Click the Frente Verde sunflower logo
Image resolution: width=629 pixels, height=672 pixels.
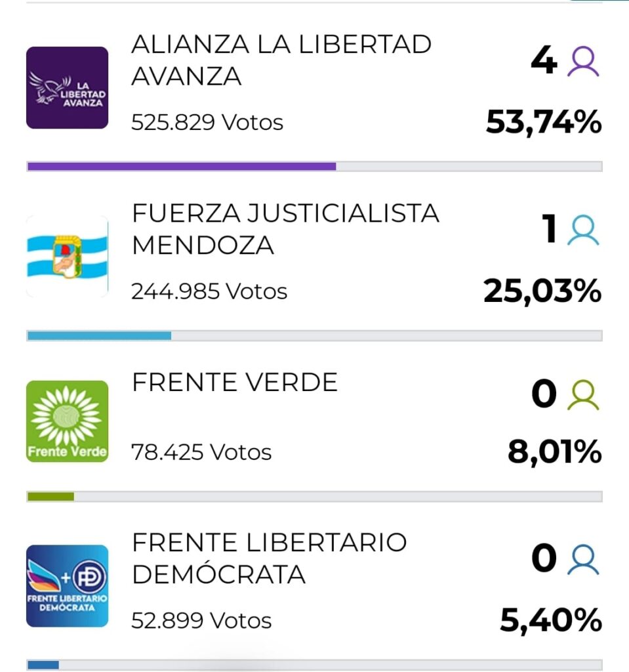67,421
